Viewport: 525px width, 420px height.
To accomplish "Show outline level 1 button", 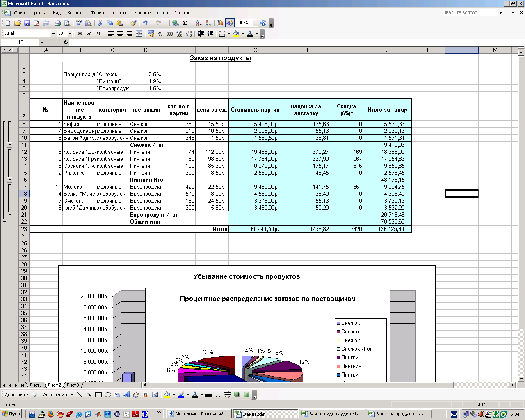I will point(4,50).
